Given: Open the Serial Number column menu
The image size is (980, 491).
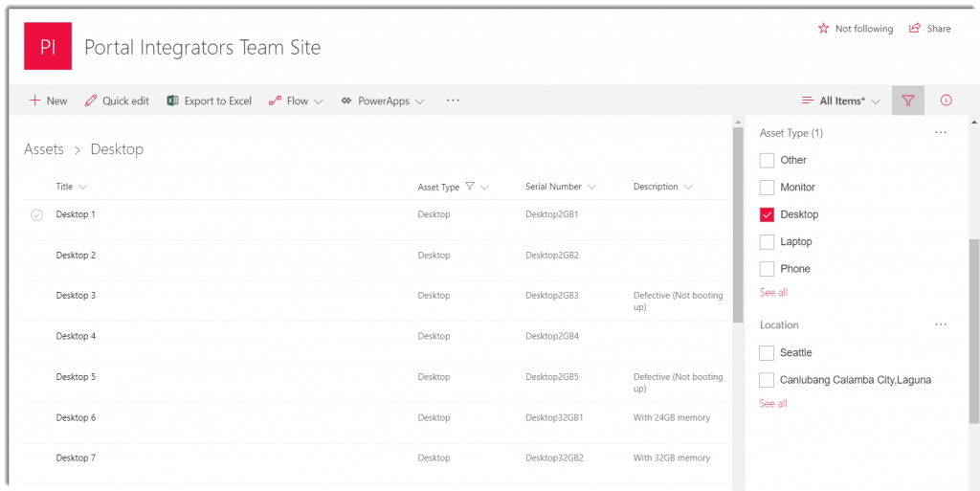Looking at the screenshot, I should pos(561,186).
